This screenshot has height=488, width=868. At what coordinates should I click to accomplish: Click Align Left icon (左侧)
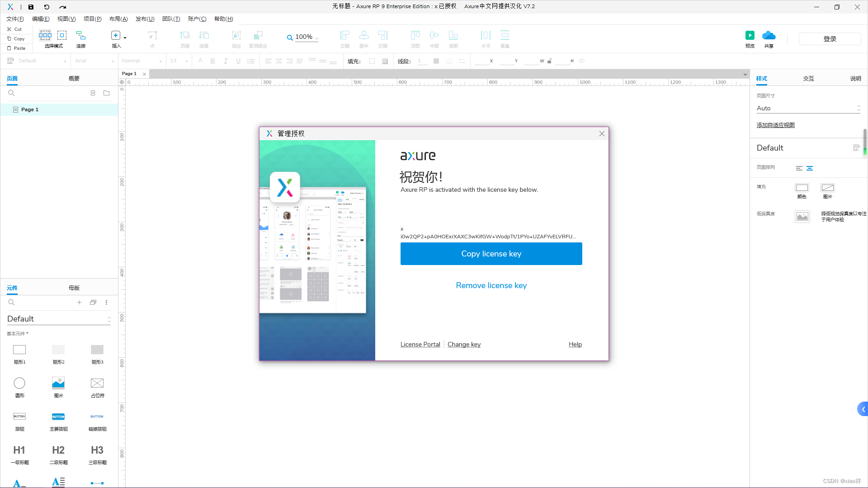tap(345, 35)
